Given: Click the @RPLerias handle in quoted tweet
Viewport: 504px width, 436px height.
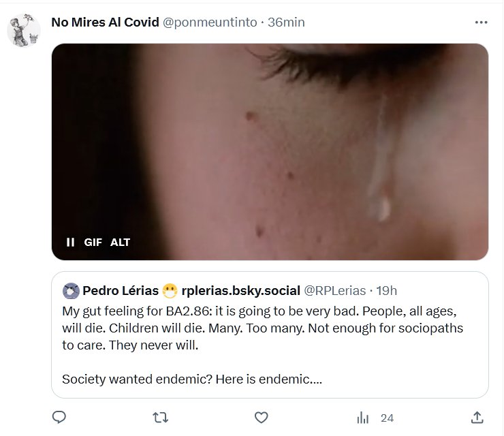Looking at the screenshot, I should (334, 291).
